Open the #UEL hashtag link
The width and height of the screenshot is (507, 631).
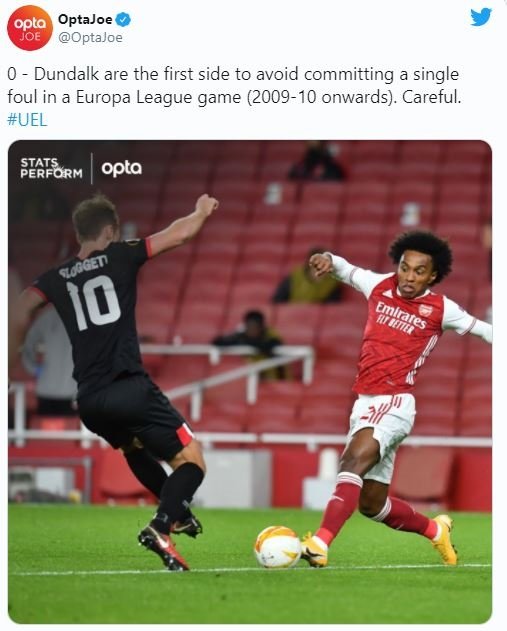point(27,120)
